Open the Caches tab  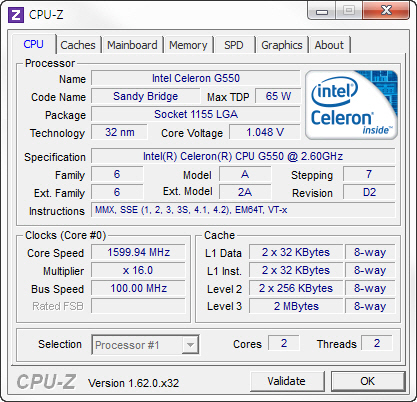pos(78,45)
